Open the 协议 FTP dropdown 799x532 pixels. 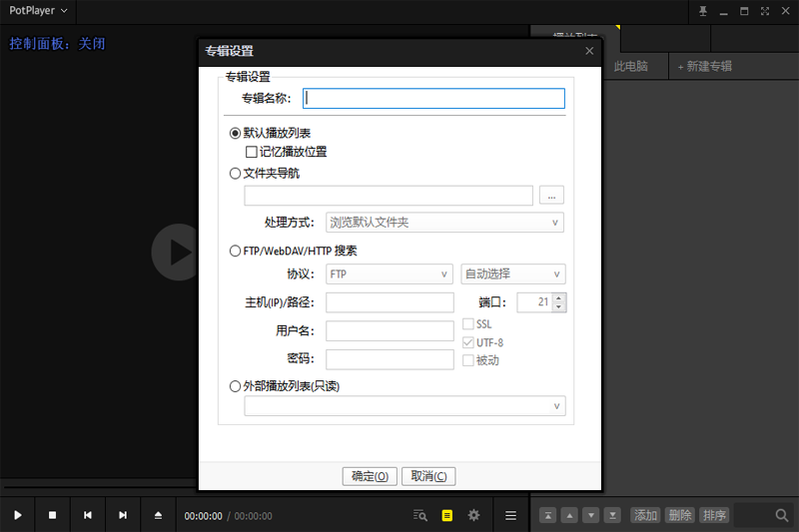pyautogui.click(x=390, y=274)
